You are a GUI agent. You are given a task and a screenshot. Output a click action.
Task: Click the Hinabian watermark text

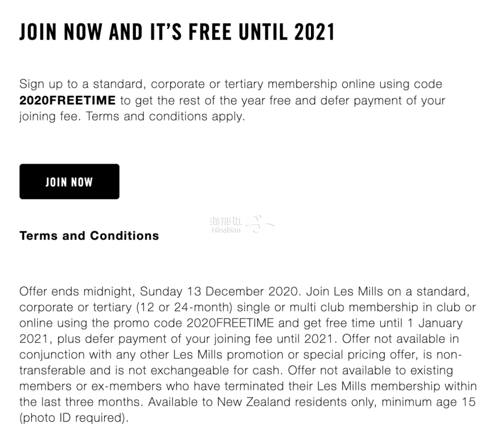tap(226, 230)
